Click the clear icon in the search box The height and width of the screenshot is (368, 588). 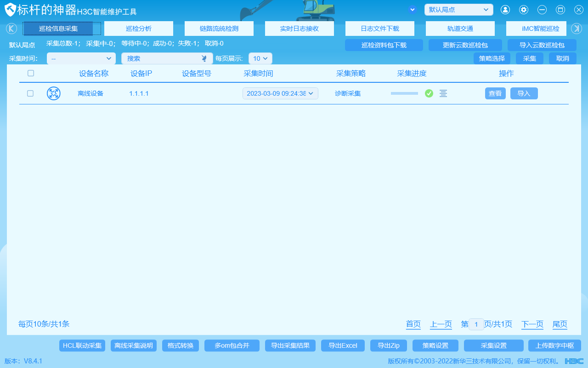tap(204, 58)
